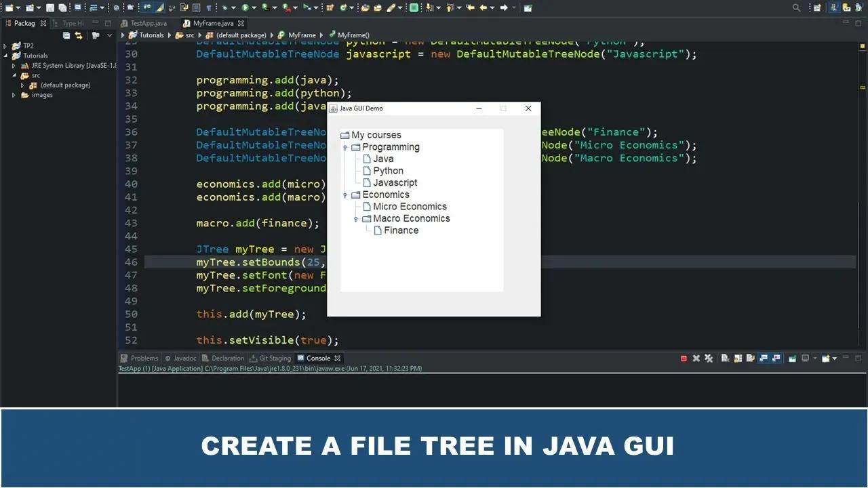This screenshot has width=868, height=488.
Task: Click the Search magnifier icon
Action: (x=797, y=7)
